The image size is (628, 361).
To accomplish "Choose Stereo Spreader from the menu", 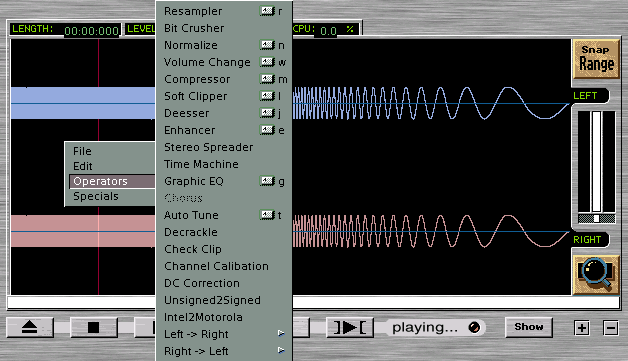I will [x=224, y=147].
